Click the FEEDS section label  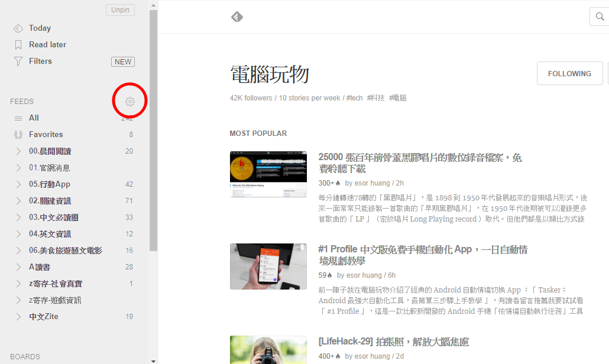(22, 101)
